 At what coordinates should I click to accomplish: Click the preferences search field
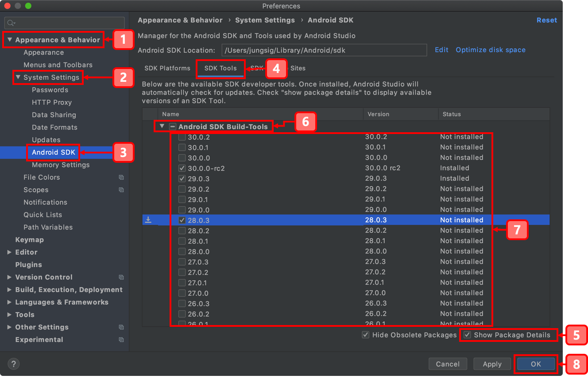point(65,23)
